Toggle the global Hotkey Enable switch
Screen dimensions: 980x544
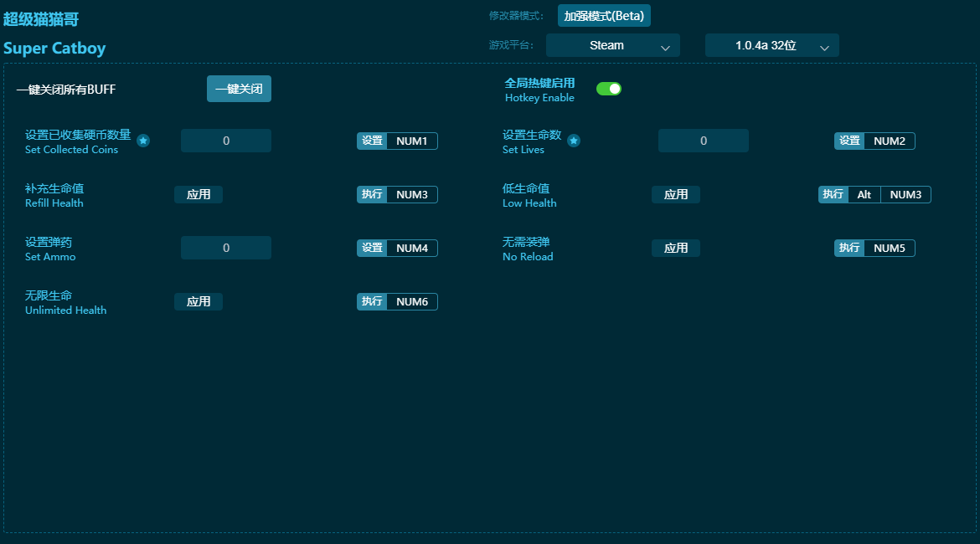coord(609,89)
